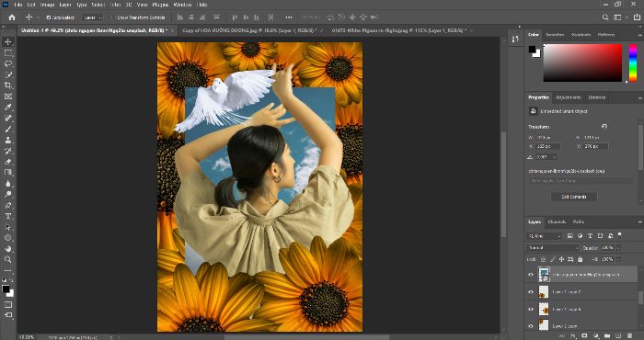Click the Edit Contents button
Viewport: 644px width, 340px height.
coord(574,197)
